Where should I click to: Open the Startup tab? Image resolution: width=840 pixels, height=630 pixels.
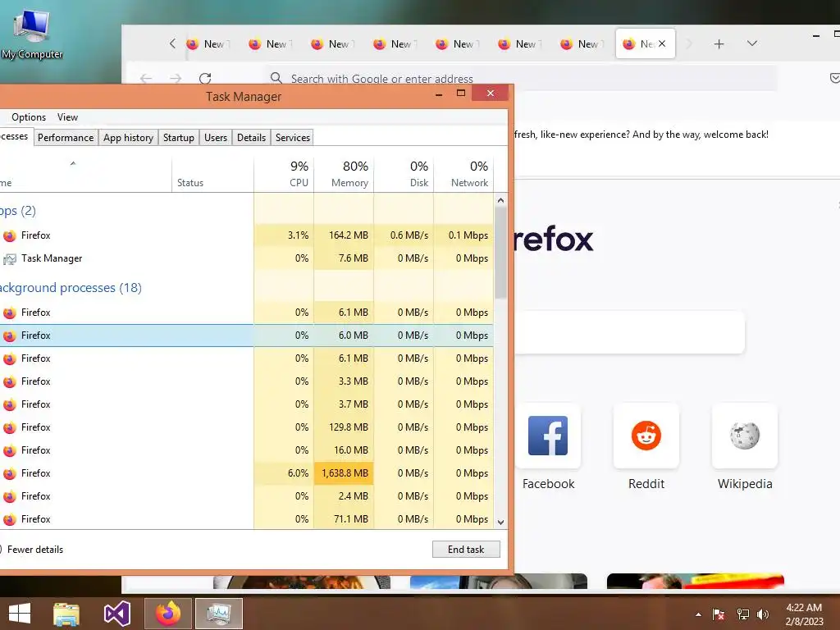[178, 138]
